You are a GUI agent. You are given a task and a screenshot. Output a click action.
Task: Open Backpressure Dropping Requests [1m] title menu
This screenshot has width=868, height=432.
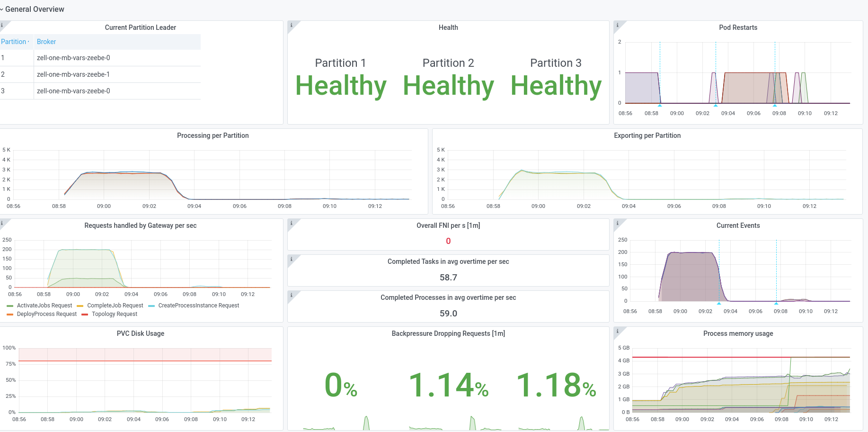(x=448, y=333)
